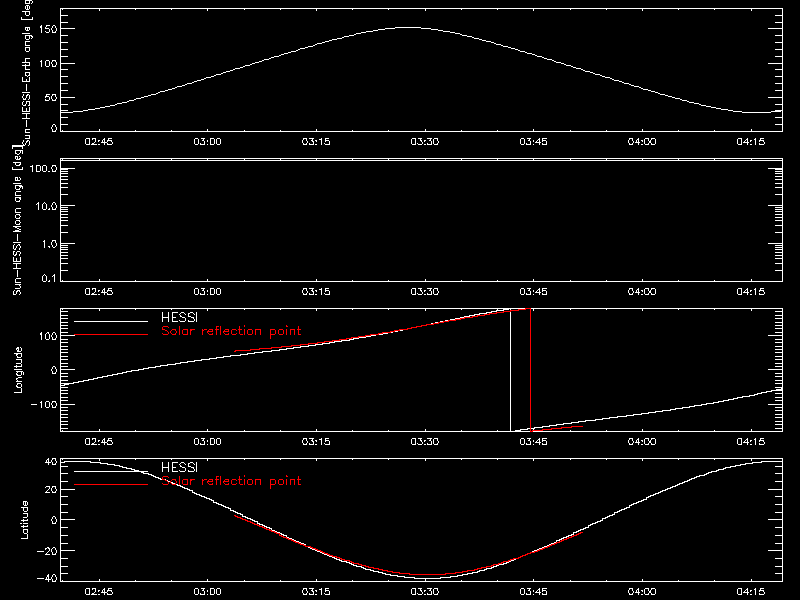Click red legend line in Latitude plot
This screenshot has width=800, height=600.
(x=111, y=485)
